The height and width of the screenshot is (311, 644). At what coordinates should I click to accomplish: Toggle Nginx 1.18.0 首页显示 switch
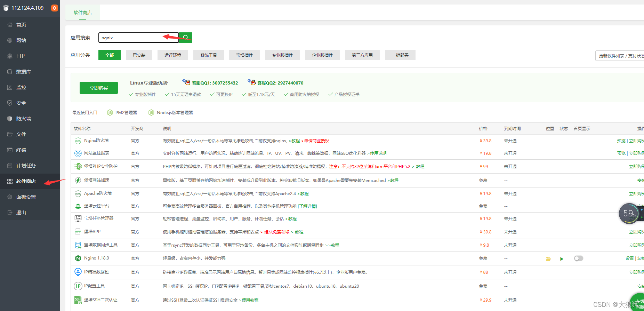(x=579, y=258)
